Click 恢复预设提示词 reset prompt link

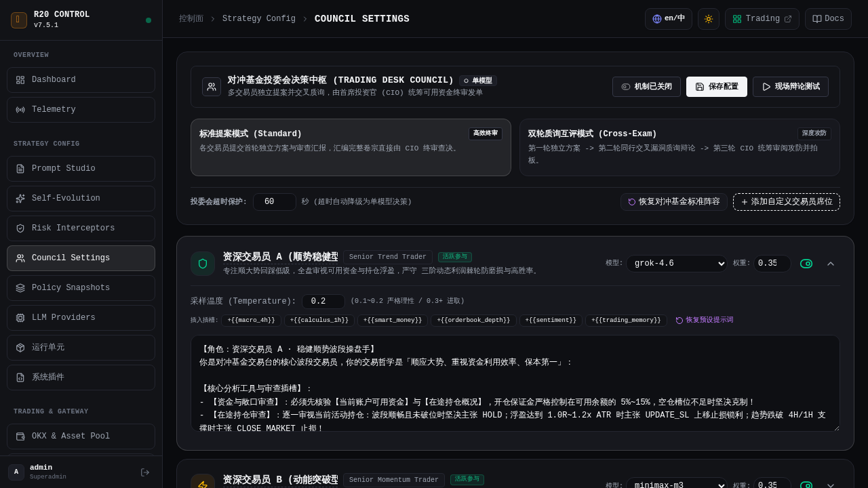click(x=705, y=321)
